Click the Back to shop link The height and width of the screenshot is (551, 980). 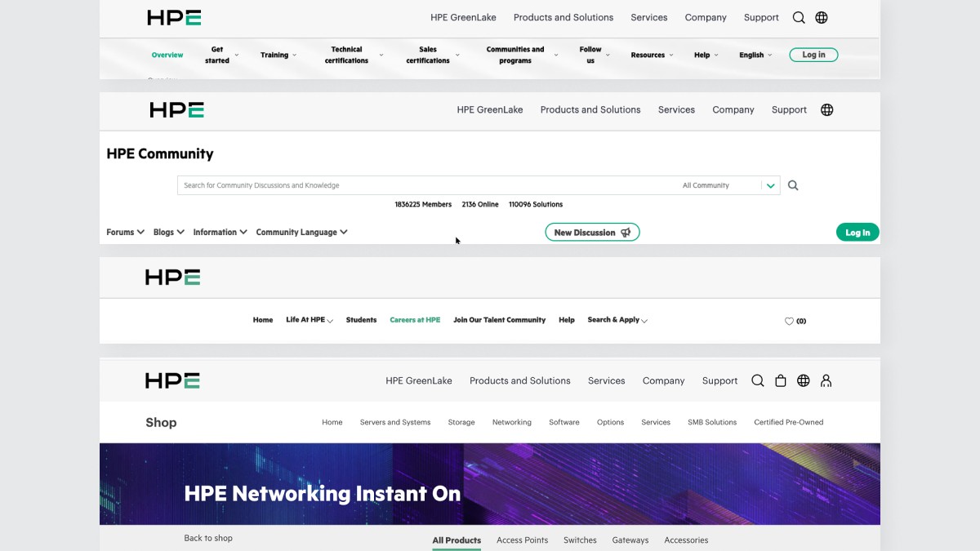(208, 538)
